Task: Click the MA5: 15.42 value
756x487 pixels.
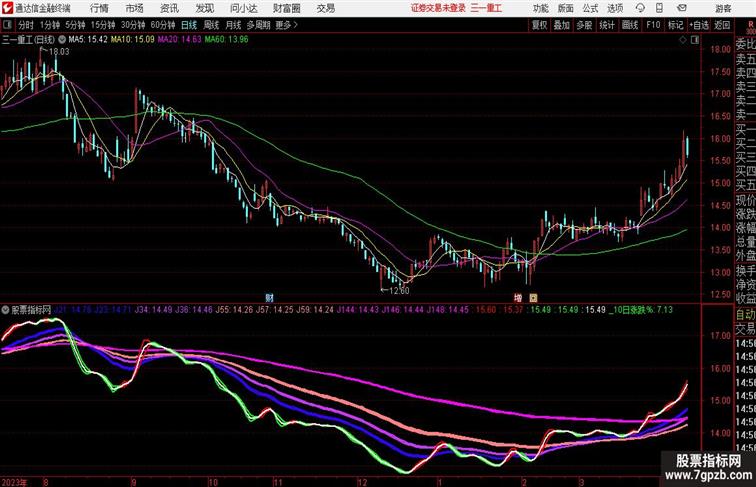Action: coord(88,40)
